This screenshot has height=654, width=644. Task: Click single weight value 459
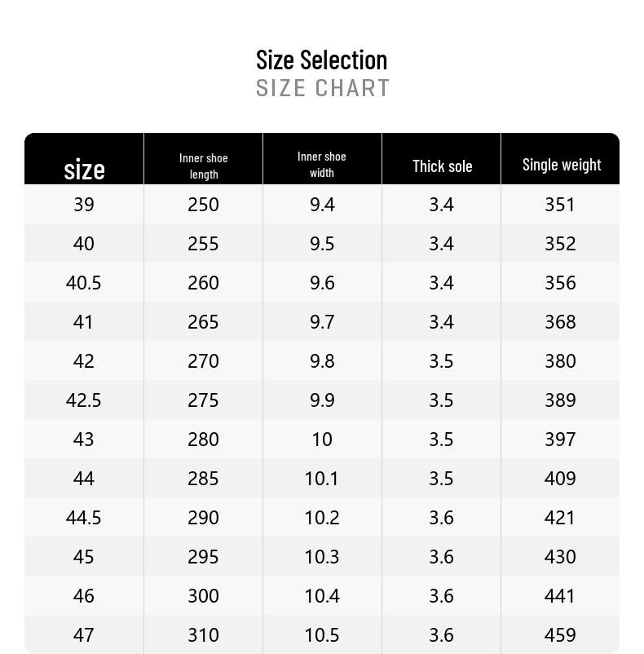coord(560,635)
